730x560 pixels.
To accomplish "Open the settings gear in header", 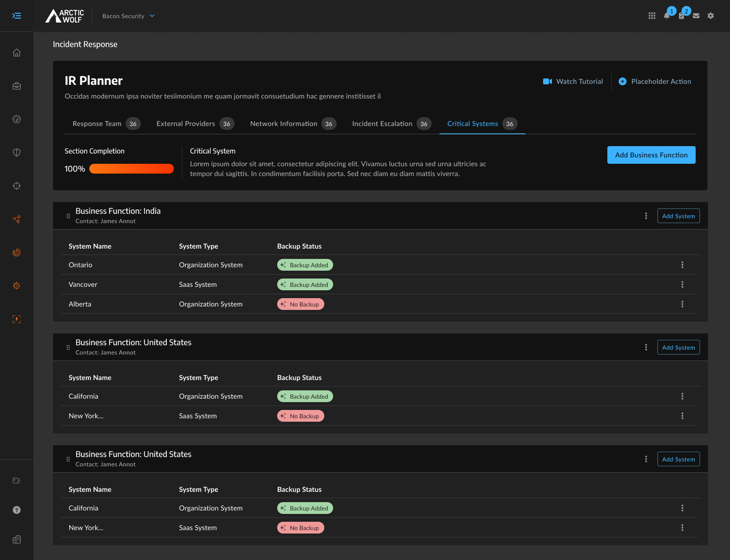I will 711,16.
